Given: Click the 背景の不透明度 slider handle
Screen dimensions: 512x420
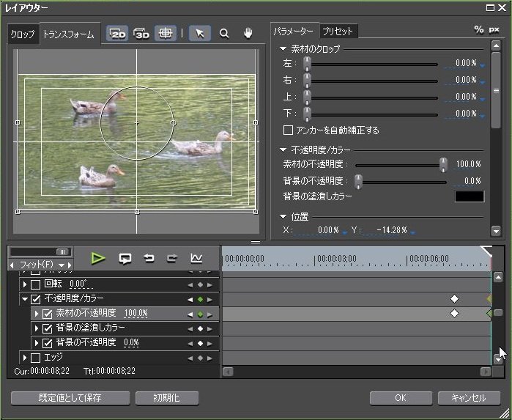Looking at the screenshot, I should 358,182.
